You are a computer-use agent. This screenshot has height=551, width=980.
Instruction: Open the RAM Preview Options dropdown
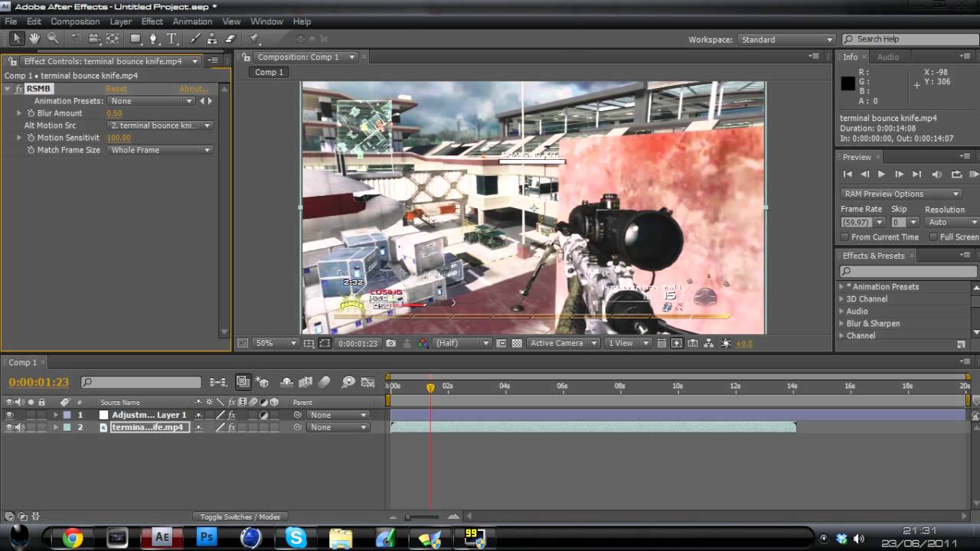point(900,194)
